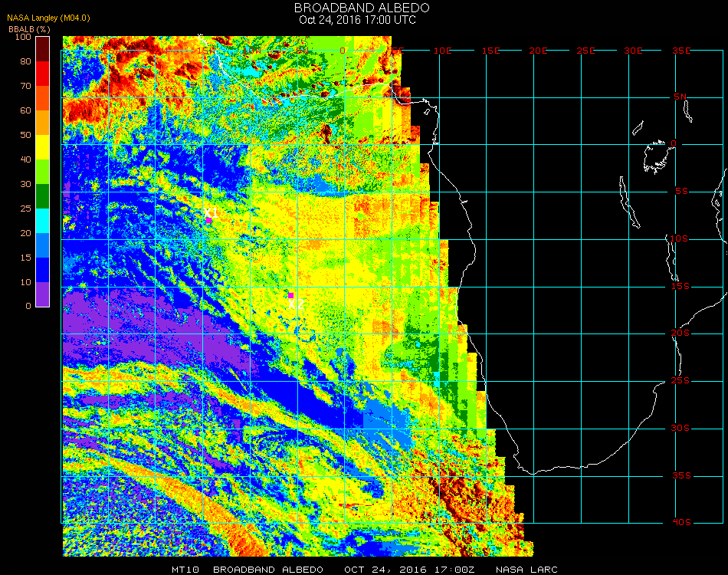Click the magenta X1 marker square
This screenshot has height=575, width=728.
(x=209, y=221)
